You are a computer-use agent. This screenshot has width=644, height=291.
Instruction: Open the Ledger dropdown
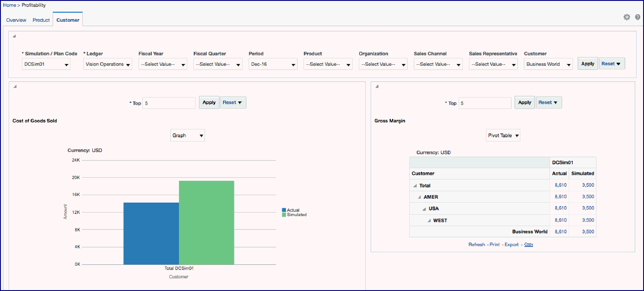[108, 64]
